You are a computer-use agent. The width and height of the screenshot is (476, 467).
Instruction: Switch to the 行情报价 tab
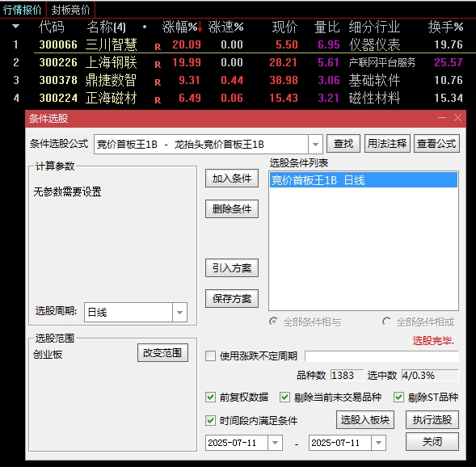23,10
